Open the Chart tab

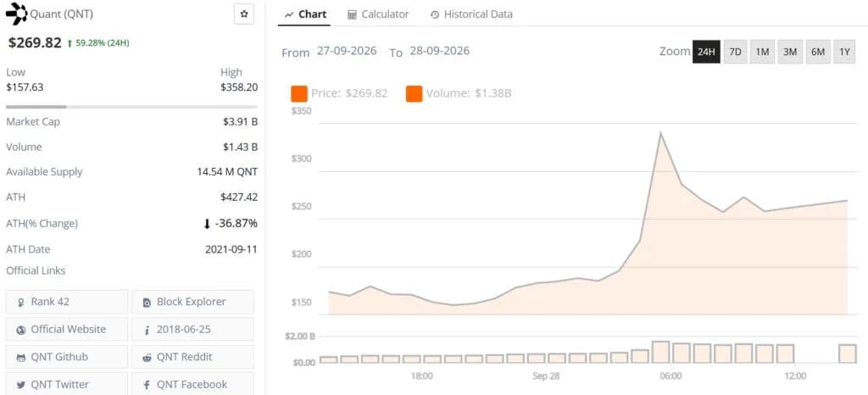click(305, 14)
